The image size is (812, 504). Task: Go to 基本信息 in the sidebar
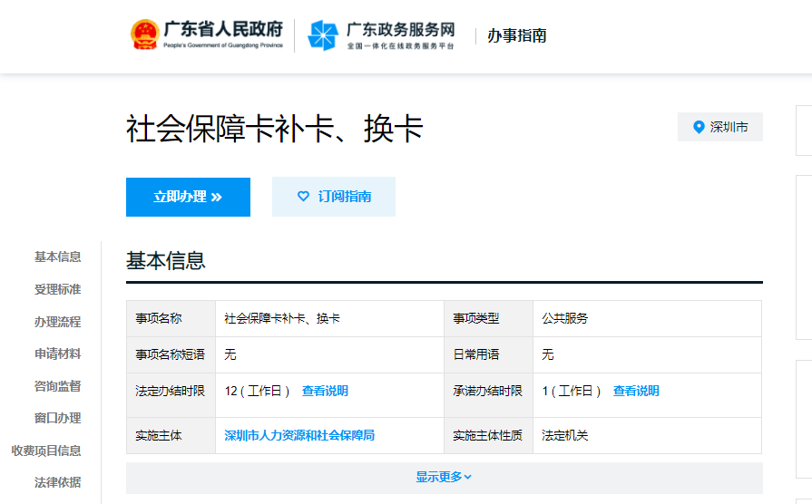tap(57, 257)
